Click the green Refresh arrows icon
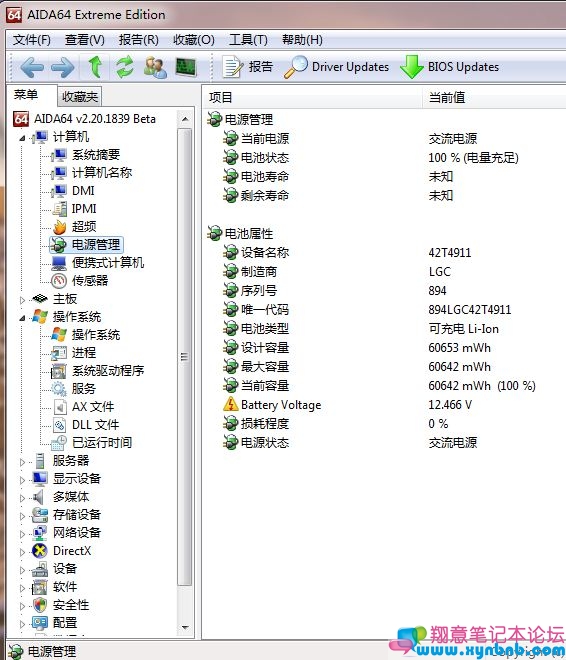 [125, 67]
